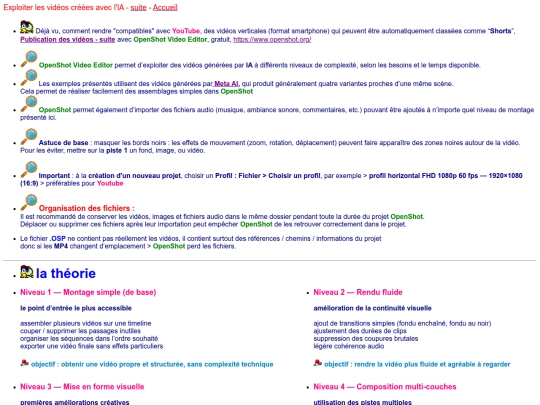540x405 pixels.
Task: Click 'Niveau 2 — Rendu fluide' heading
Action: pyautogui.click(x=358, y=292)
